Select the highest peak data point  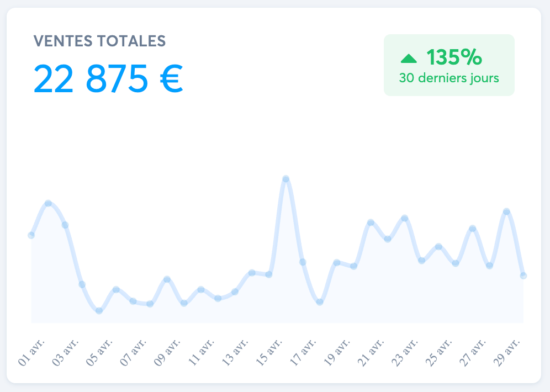(x=286, y=179)
